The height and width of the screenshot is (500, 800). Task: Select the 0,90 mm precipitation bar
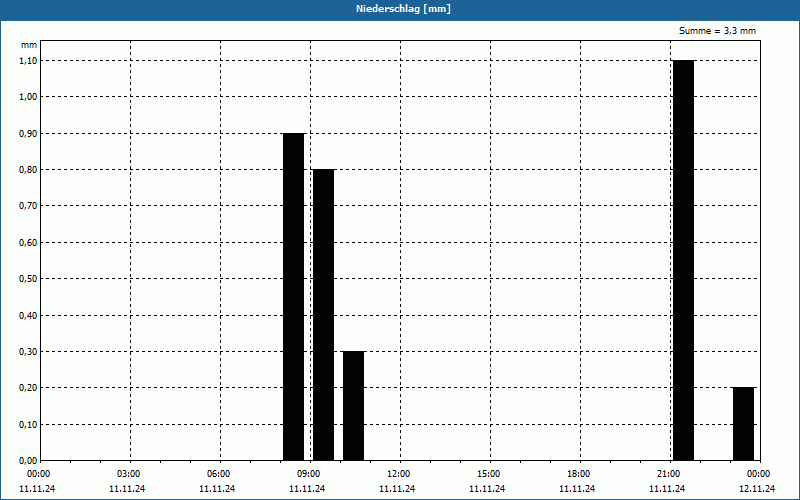tap(293, 297)
